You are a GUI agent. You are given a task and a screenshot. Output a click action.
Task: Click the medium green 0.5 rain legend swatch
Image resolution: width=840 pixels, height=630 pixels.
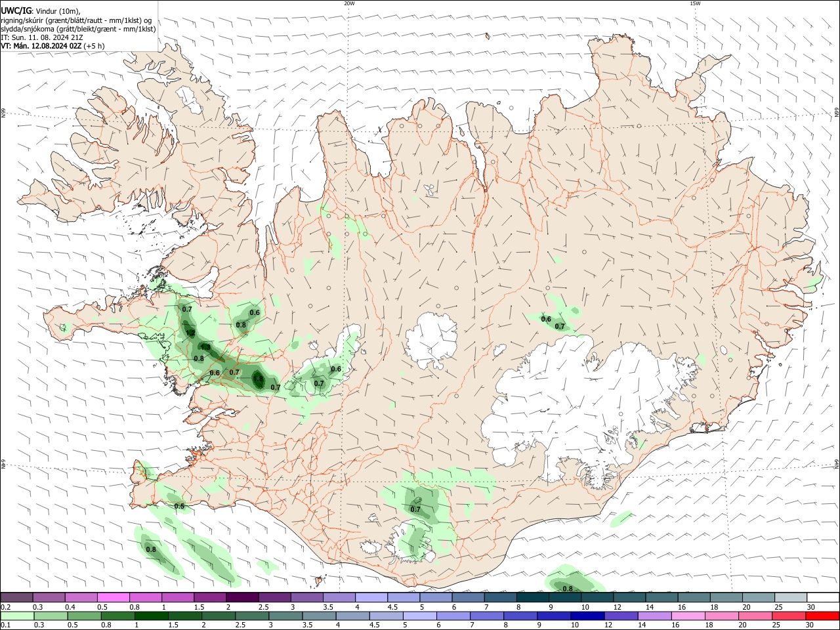[84, 616]
